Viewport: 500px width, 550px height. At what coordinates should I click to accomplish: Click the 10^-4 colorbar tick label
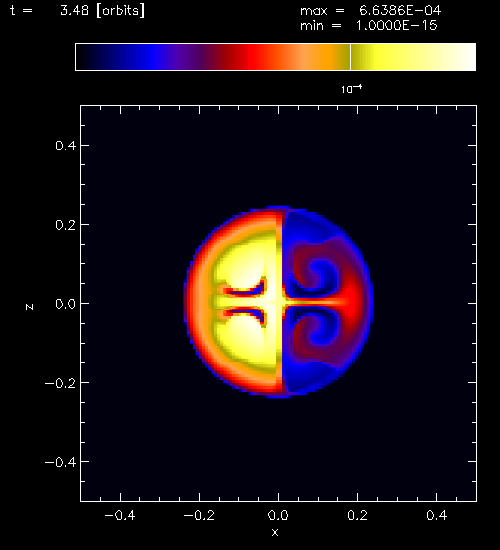point(351,89)
